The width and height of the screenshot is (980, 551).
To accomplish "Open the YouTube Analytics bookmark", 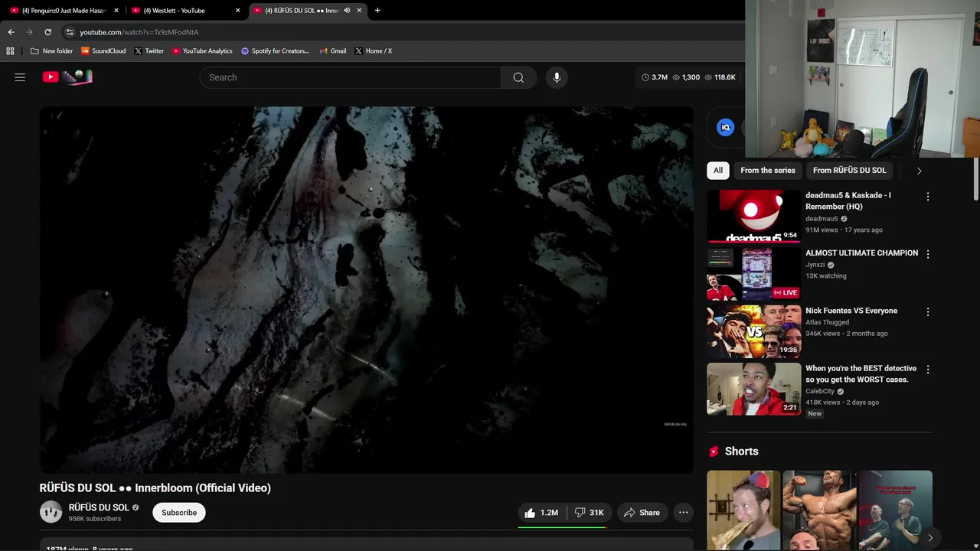I will [202, 51].
